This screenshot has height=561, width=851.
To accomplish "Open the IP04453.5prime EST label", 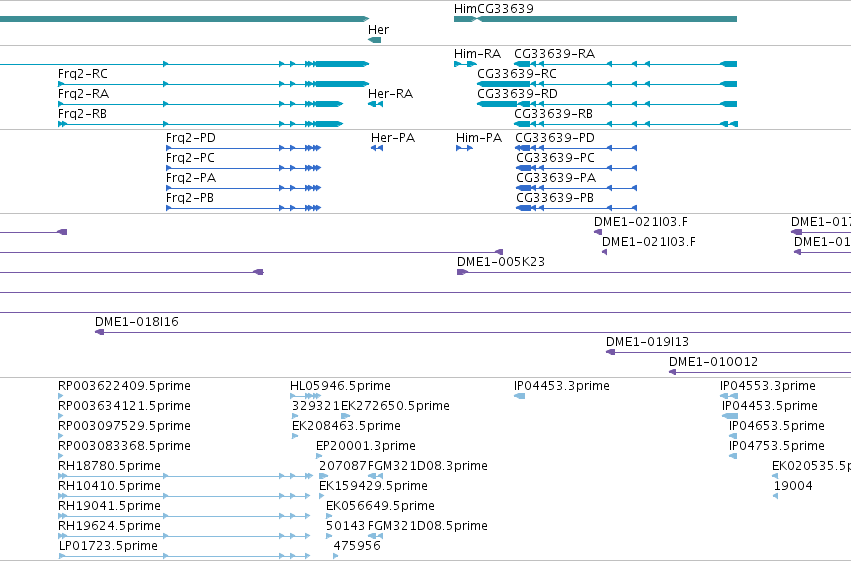I will (x=770, y=406).
